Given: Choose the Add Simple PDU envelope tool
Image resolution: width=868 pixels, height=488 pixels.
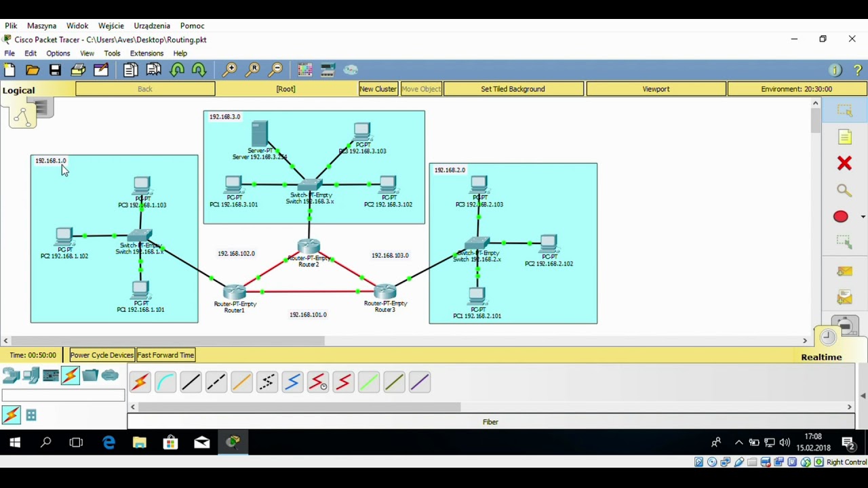Looking at the screenshot, I should (x=844, y=271).
